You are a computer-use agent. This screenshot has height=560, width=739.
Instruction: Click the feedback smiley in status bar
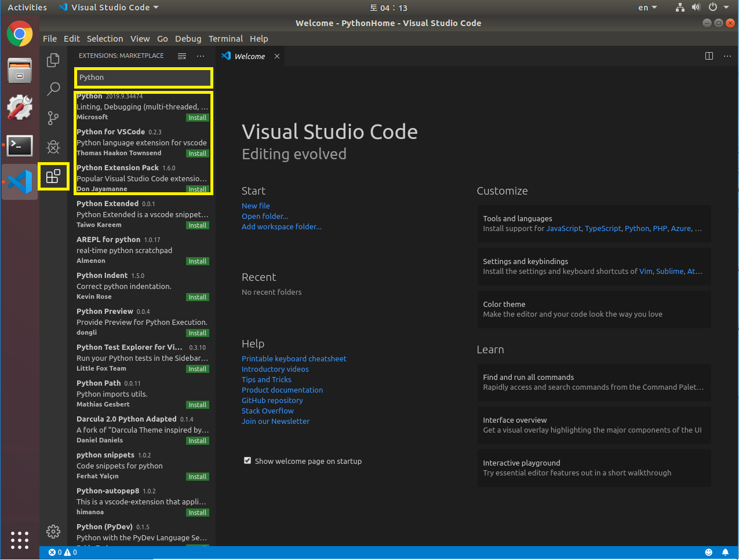pyautogui.click(x=708, y=552)
